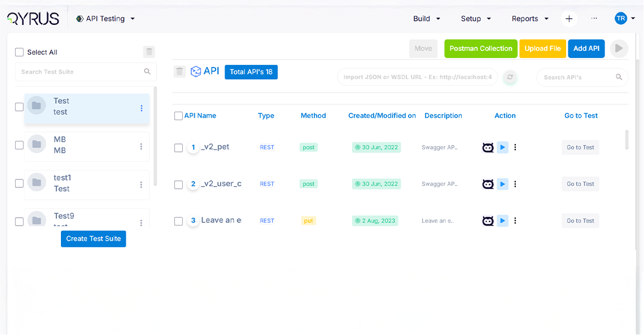Open the robot action icon for _v2_pet API
The height and width of the screenshot is (335, 644).
pyautogui.click(x=488, y=147)
